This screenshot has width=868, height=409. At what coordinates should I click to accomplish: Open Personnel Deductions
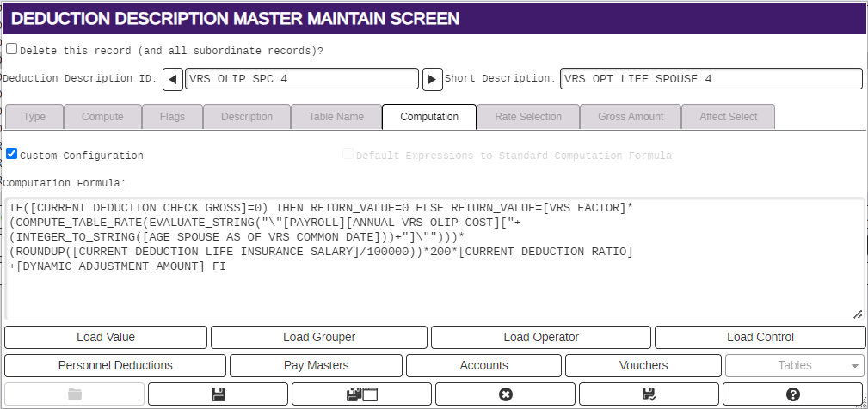[115, 365]
